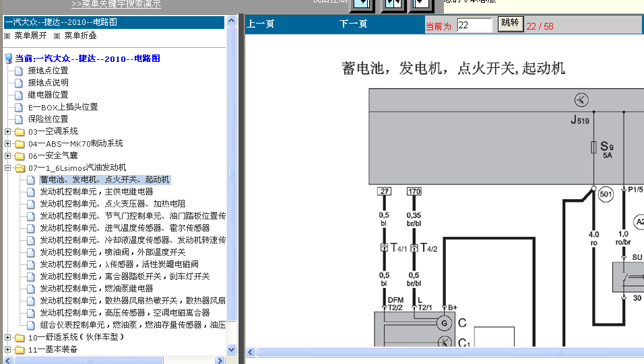The width and height of the screenshot is (644, 364).
Task: Click the root node computer icon
Action: [8, 59]
